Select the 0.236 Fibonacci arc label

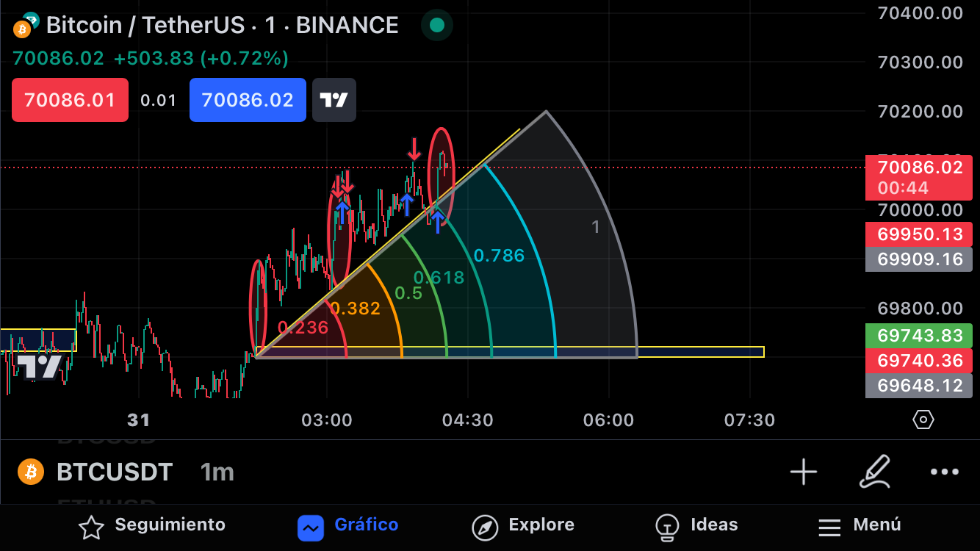pos(303,328)
